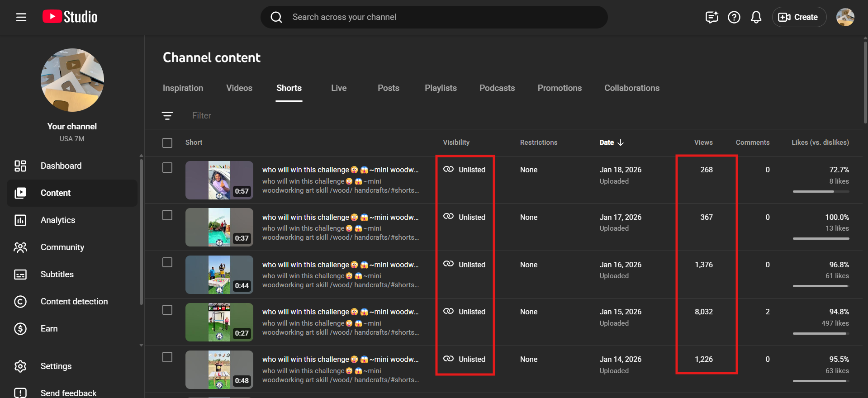
Task: Select the checkbox for Jan 18, 2026 short
Action: click(167, 168)
